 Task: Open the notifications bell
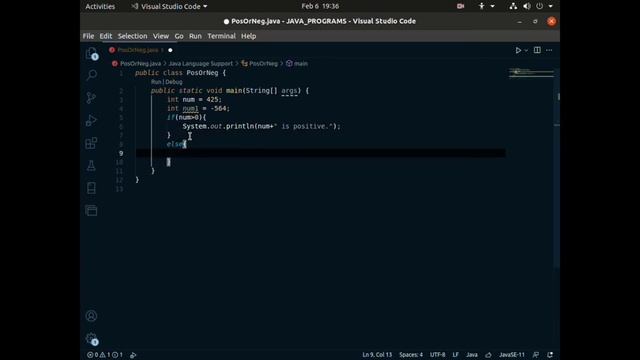(x=550, y=355)
